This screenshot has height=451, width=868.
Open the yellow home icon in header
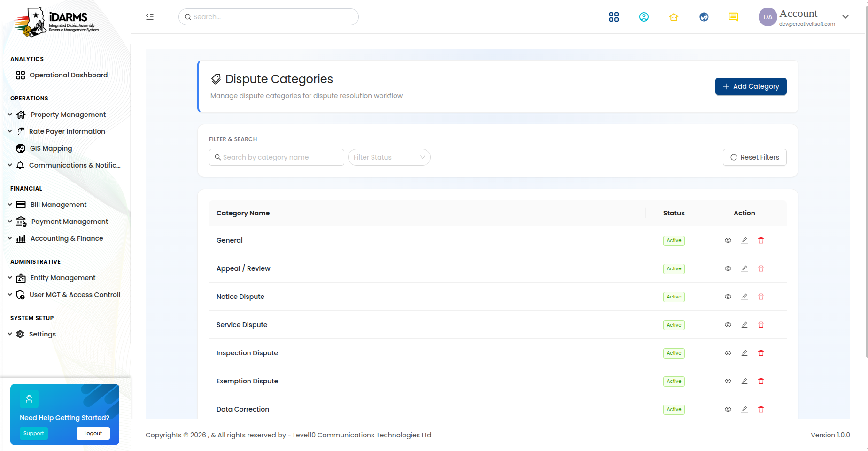674,17
